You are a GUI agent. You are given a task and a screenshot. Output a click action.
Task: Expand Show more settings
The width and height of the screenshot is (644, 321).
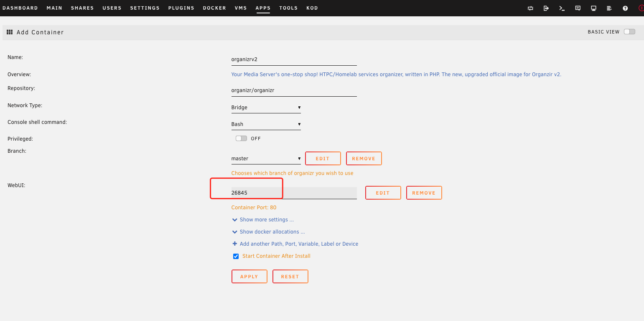coord(266,220)
